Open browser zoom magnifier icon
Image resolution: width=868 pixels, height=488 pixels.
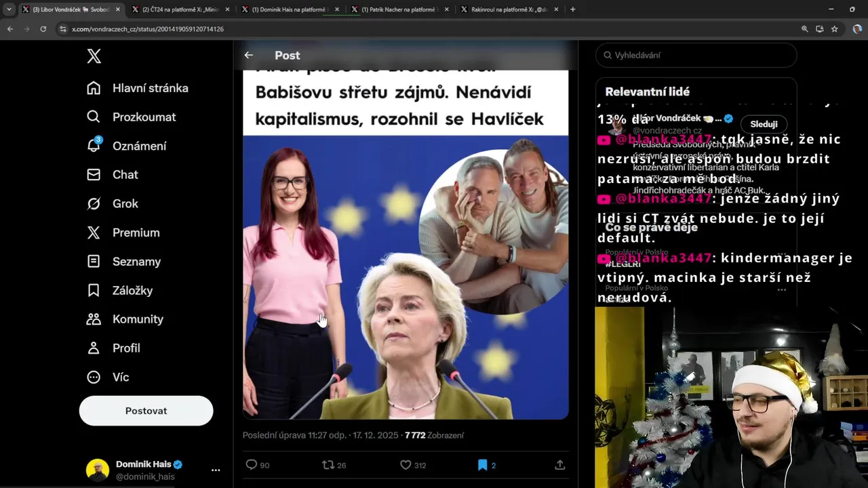tap(805, 29)
